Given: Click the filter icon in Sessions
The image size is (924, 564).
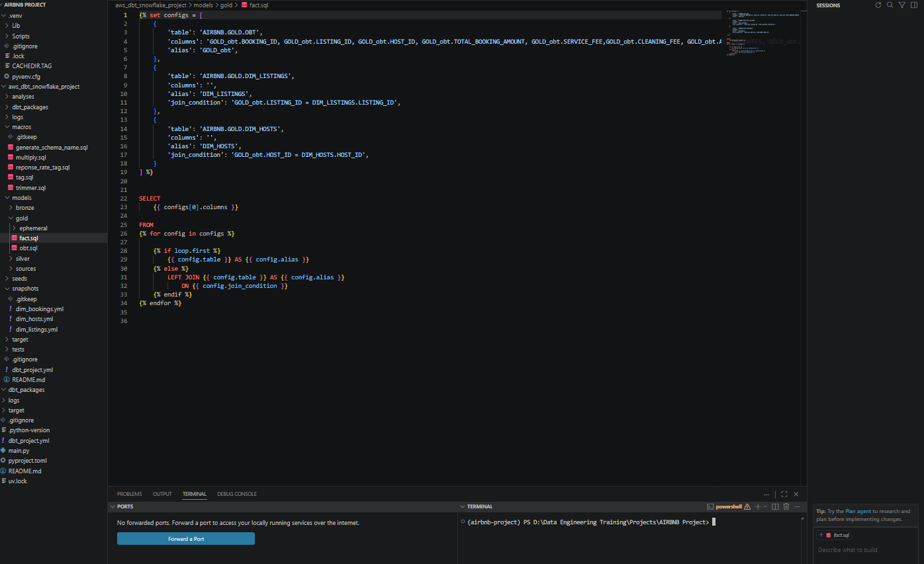Looking at the screenshot, I should pos(901,5).
